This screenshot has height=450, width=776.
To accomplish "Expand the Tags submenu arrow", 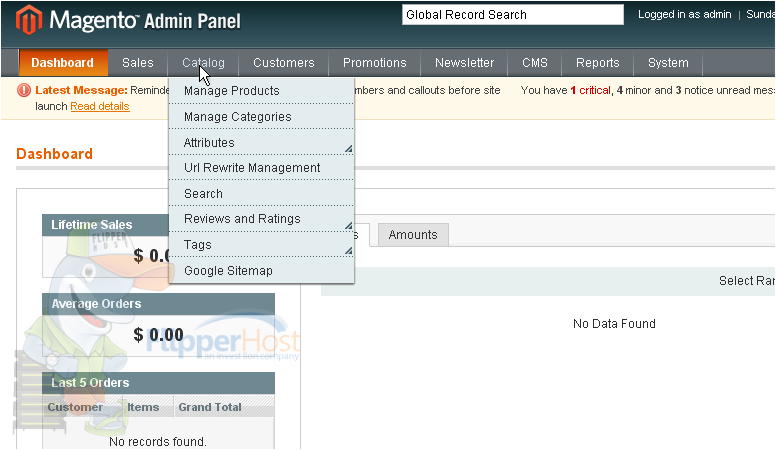I will (348, 251).
